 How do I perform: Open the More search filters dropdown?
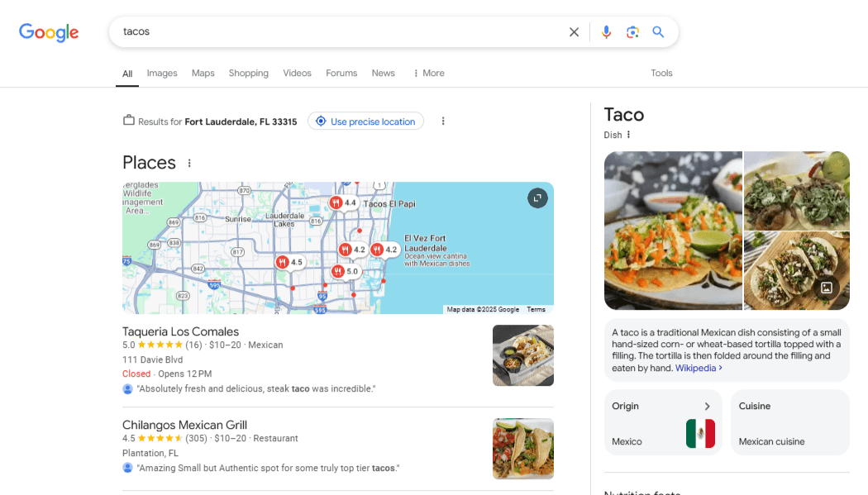coord(429,73)
